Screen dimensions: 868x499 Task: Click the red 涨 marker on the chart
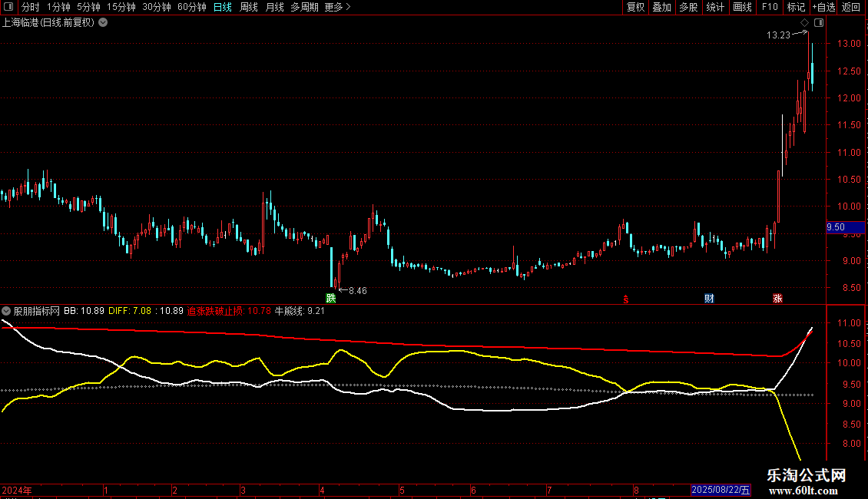click(778, 299)
